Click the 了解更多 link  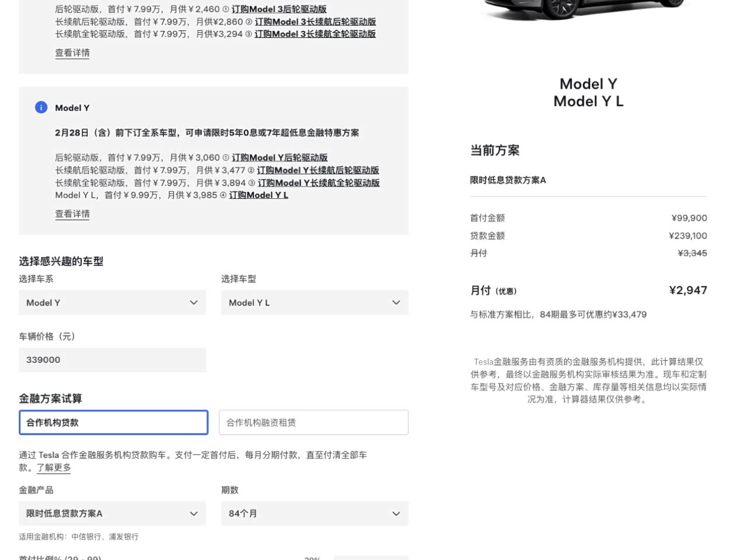pos(54,468)
